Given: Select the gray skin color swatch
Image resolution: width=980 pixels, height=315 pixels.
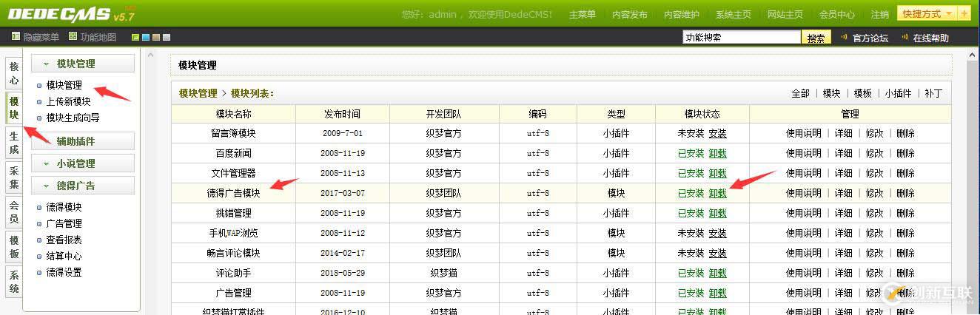Looking at the screenshot, I should tap(167, 37).
